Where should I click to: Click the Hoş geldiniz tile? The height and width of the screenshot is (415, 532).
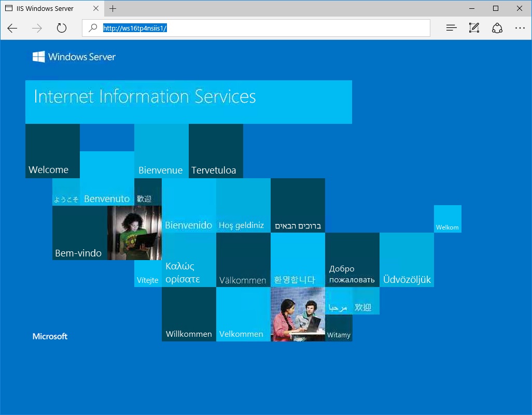(243, 206)
